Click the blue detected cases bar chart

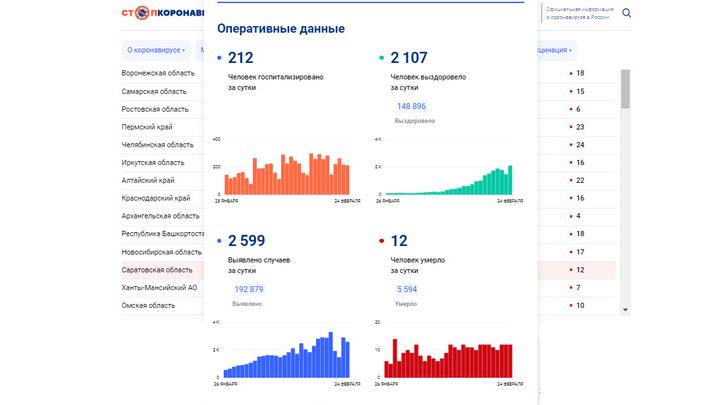[x=286, y=357]
